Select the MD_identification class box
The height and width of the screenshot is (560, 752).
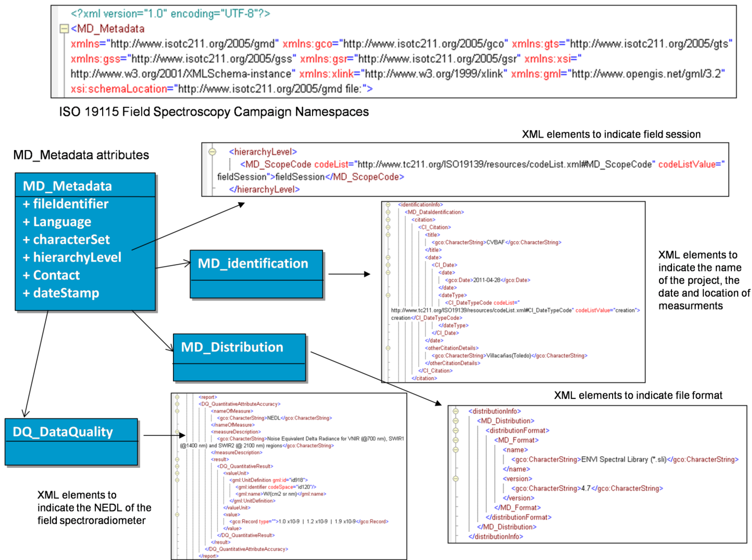[256, 274]
